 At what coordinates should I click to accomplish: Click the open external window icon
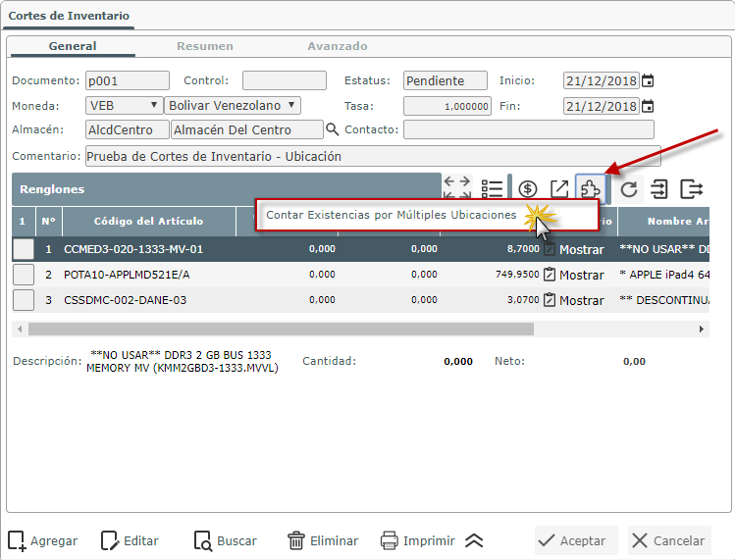point(558,189)
